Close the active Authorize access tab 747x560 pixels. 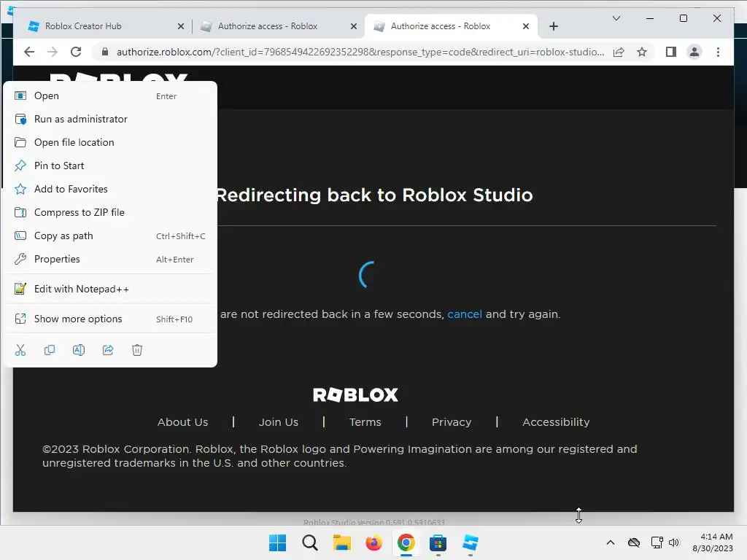pyautogui.click(x=526, y=27)
